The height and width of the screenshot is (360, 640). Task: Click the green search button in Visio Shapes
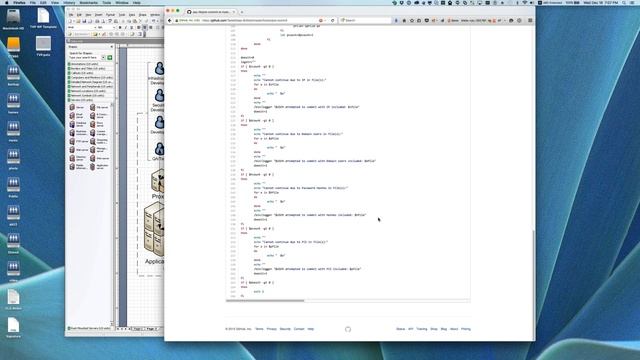109,58
